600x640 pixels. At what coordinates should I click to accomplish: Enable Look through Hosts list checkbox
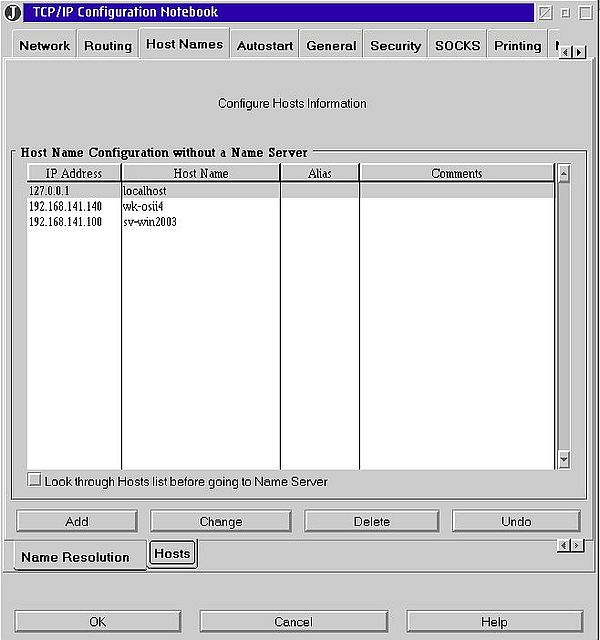pyautogui.click(x=35, y=481)
